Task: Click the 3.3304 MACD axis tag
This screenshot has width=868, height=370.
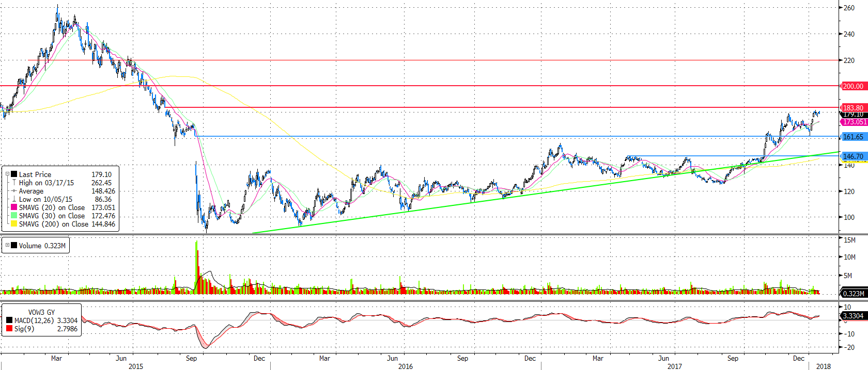Action: (853, 316)
